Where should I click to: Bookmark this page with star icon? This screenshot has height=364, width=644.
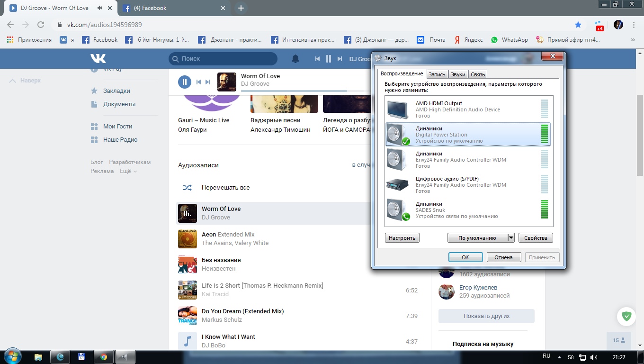578,25
